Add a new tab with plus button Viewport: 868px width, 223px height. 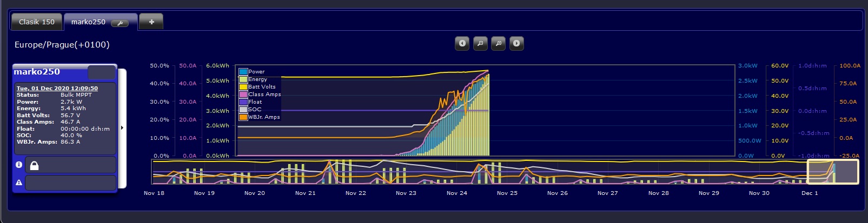point(151,22)
